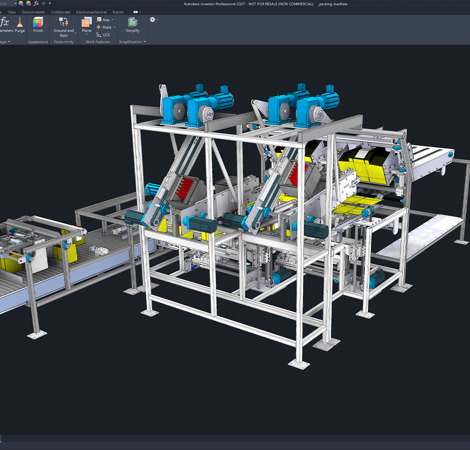The width and height of the screenshot is (470, 450).
Task: Create a UCS
Action: click(x=103, y=35)
